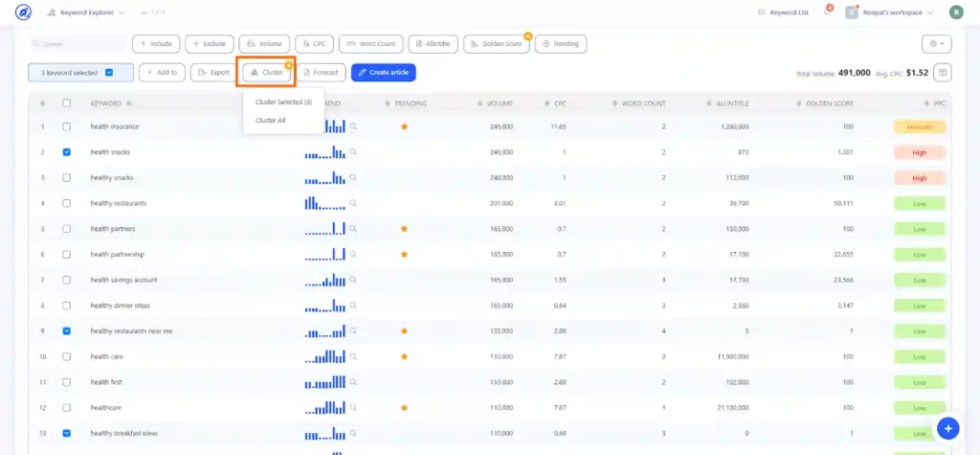
Task: Uncheck healthy breakfast ideas checkbox
Action: (66, 433)
